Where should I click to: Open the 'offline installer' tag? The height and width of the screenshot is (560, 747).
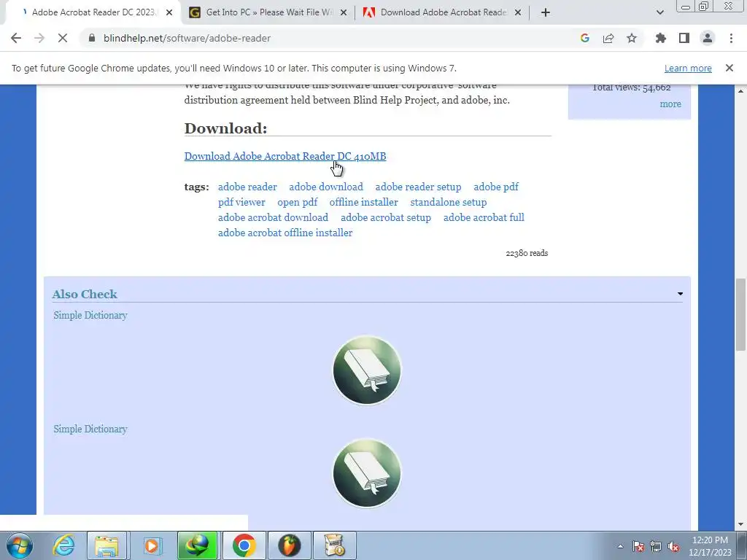[363, 202]
